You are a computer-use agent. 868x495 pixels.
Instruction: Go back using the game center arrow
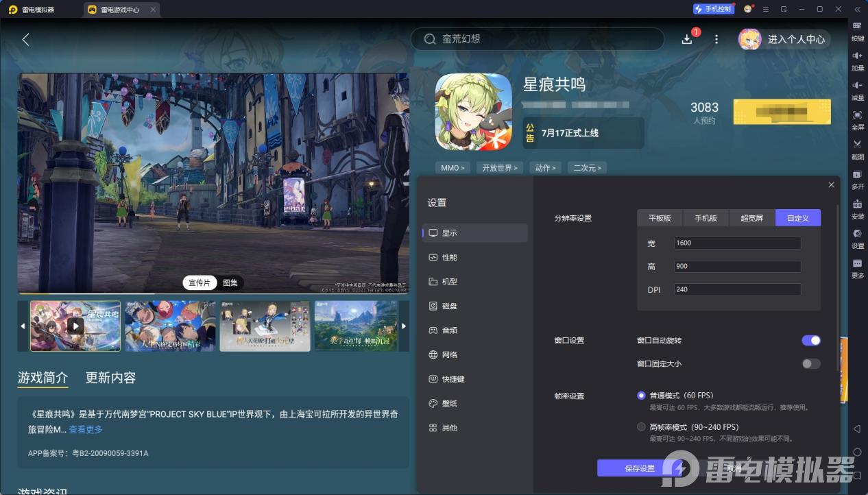[x=25, y=39]
